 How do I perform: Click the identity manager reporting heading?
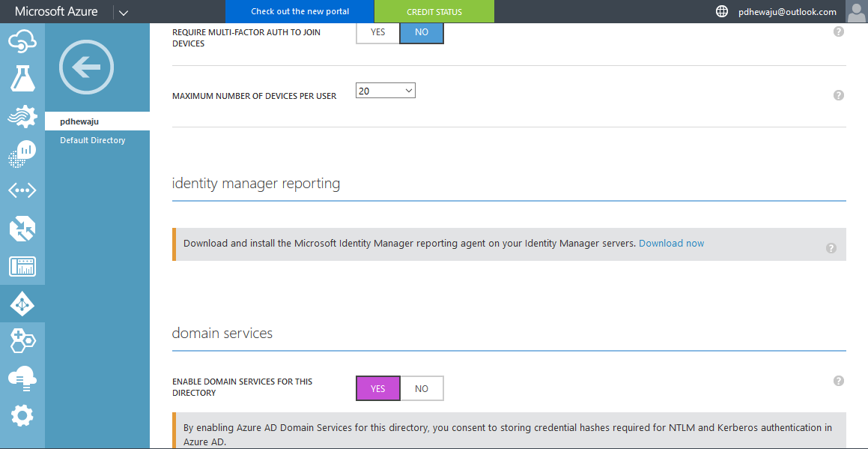pyautogui.click(x=255, y=184)
